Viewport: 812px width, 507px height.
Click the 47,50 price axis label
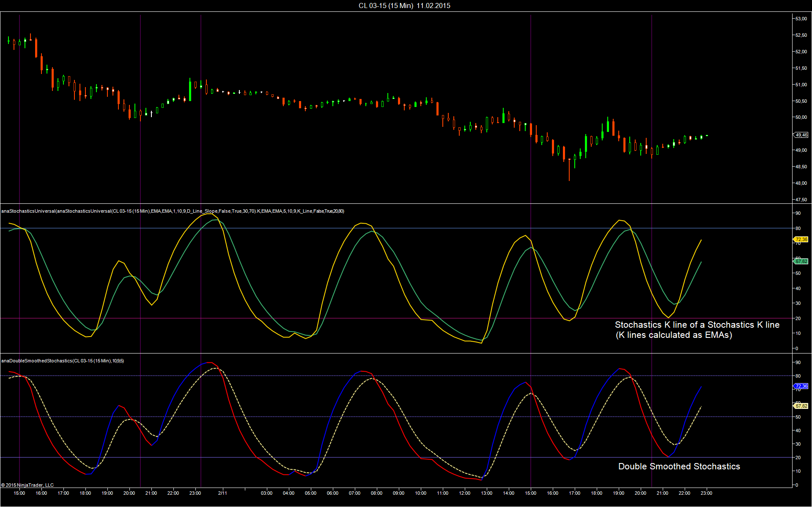[x=801, y=200]
